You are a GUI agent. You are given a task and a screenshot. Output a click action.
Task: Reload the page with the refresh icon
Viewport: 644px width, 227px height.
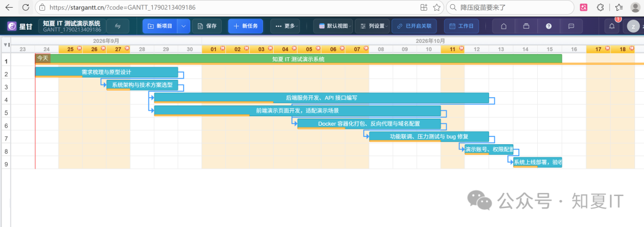click(26, 7)
